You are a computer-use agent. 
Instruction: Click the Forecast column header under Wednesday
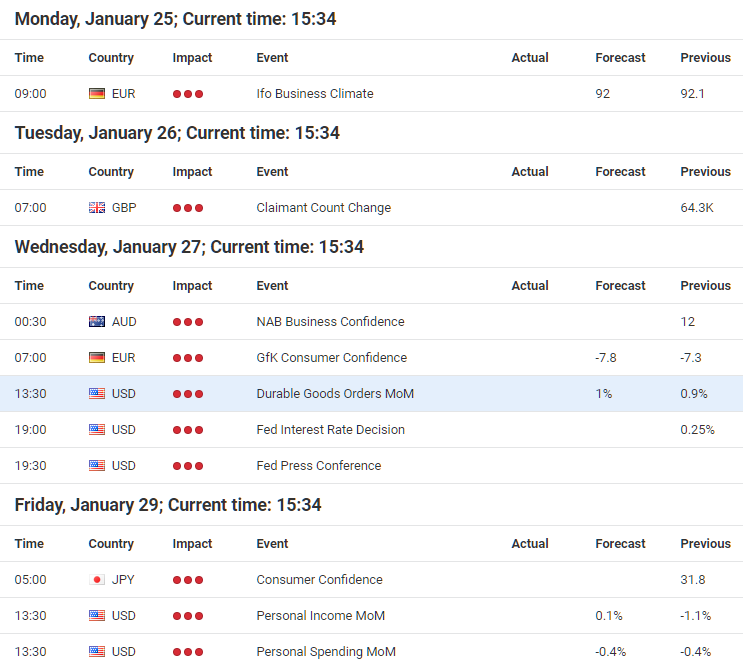620,286
